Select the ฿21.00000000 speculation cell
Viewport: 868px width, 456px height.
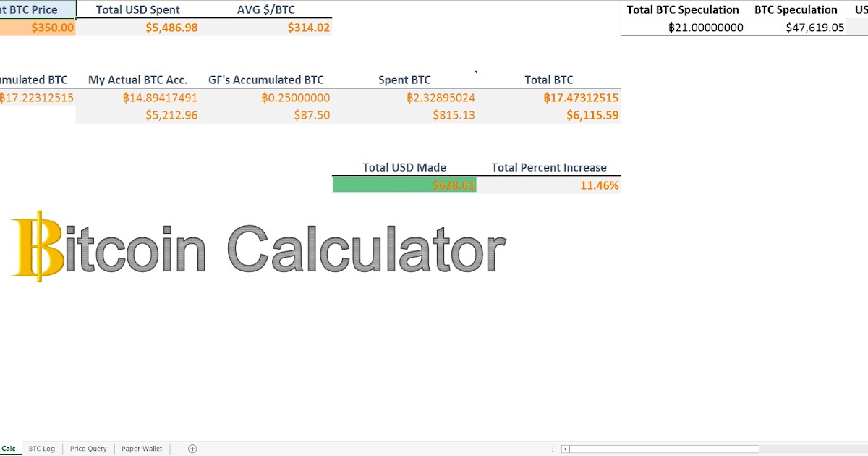683,28
